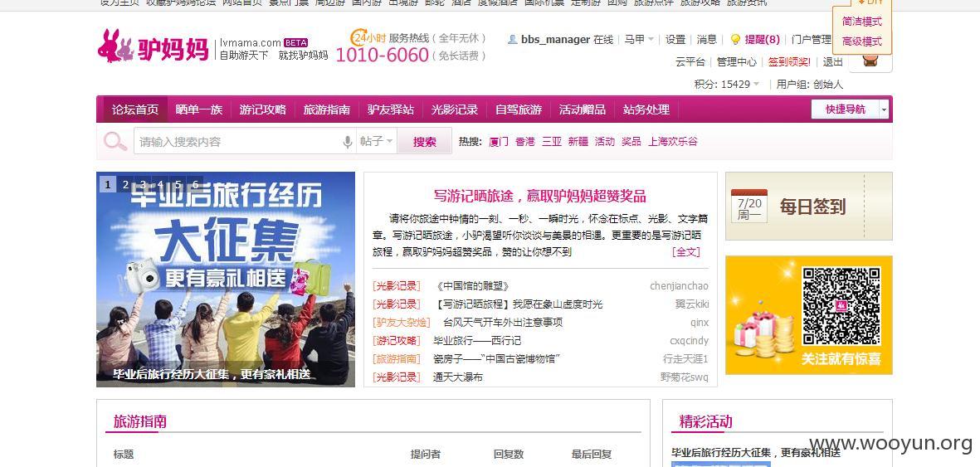The image size is (980, 467).
Task: Click the [旅游指南] category tag in list
Action: [x=397, y=359]
